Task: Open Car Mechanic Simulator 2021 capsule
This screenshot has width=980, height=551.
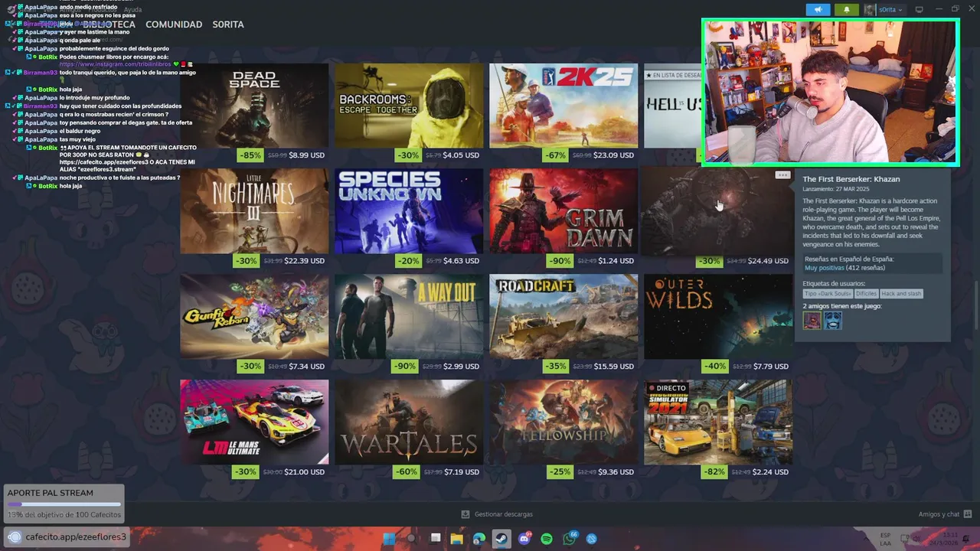Action: [718, 422]
